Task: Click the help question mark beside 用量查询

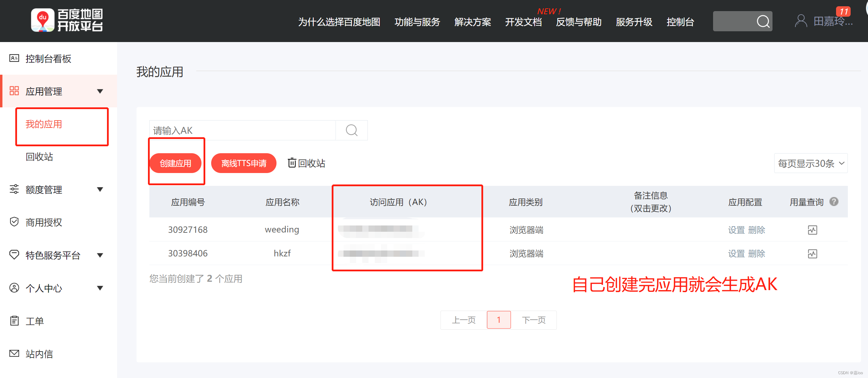Action: point(834,202)
